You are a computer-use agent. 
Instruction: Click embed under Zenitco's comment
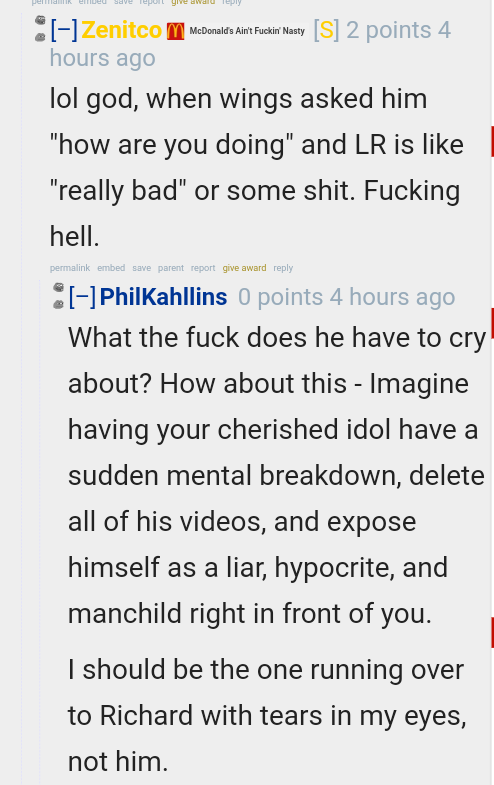[111, 268]
